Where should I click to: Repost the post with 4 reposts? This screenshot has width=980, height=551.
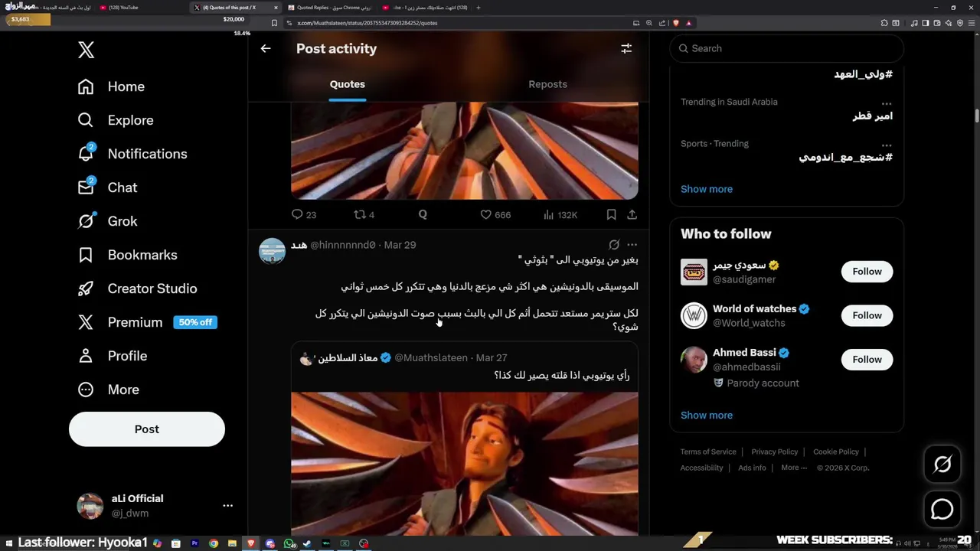(364, 215)
